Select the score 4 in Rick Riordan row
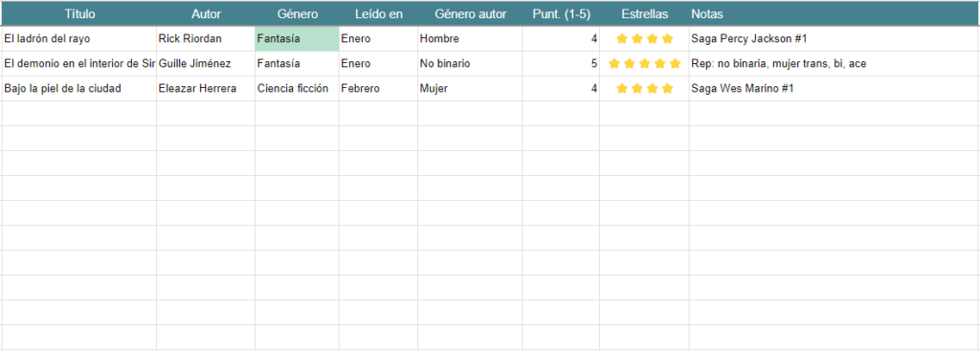Screen dimensions: 980x351 [x=561, y=38]
